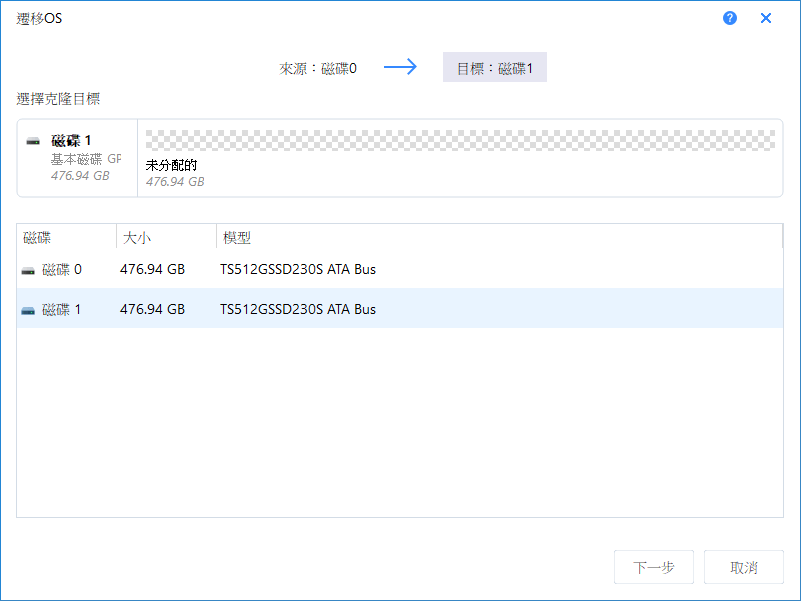Select 磁碟 0 row name in disk list

[x=62, y=269]
